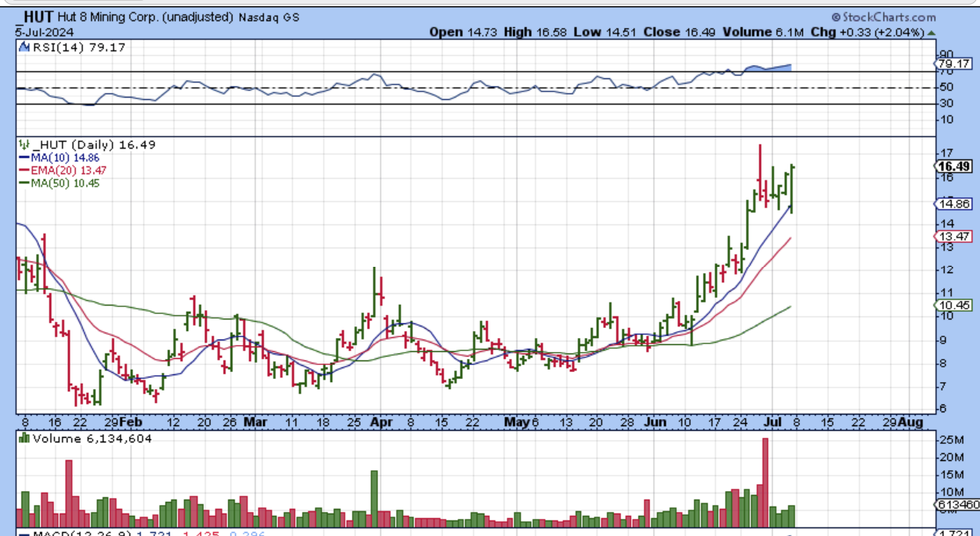
Task: Click the May label on date axis
Action: click(516, 422)
